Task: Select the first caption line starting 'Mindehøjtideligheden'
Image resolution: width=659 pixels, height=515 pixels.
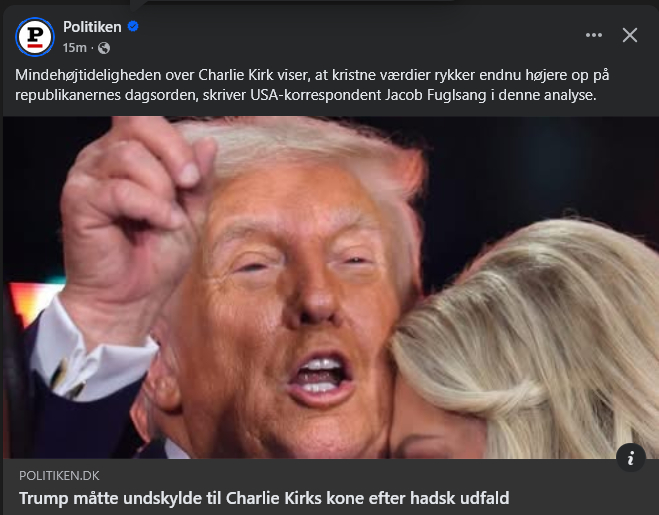Action: click(x=312, y=75)
